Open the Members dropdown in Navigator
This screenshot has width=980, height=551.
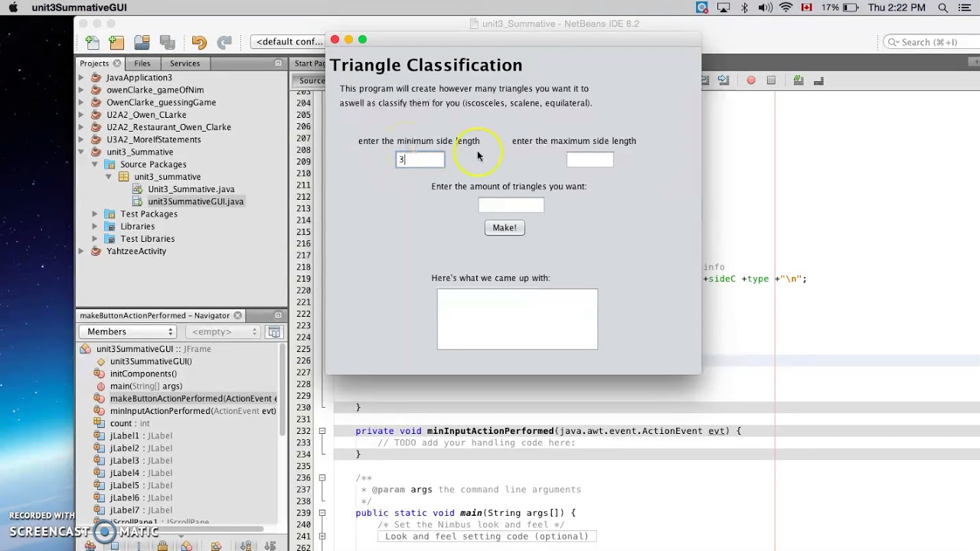(128, 331)
